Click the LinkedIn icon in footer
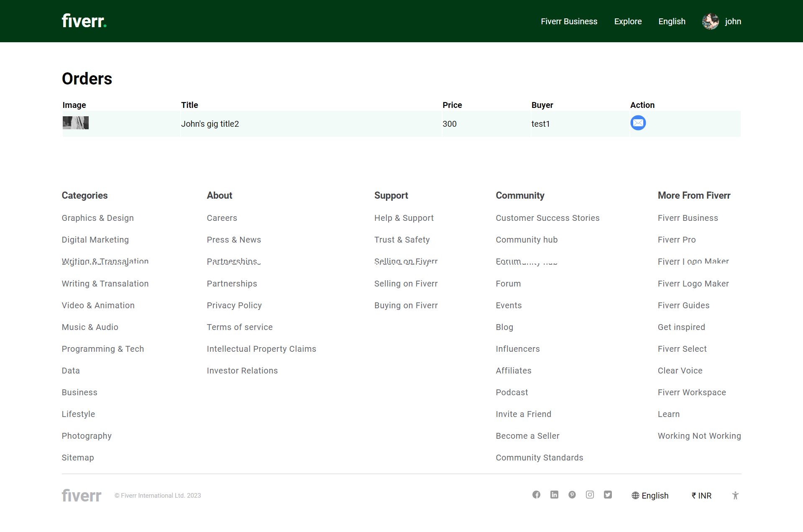The image size is (803, 532). pos(554,495)
